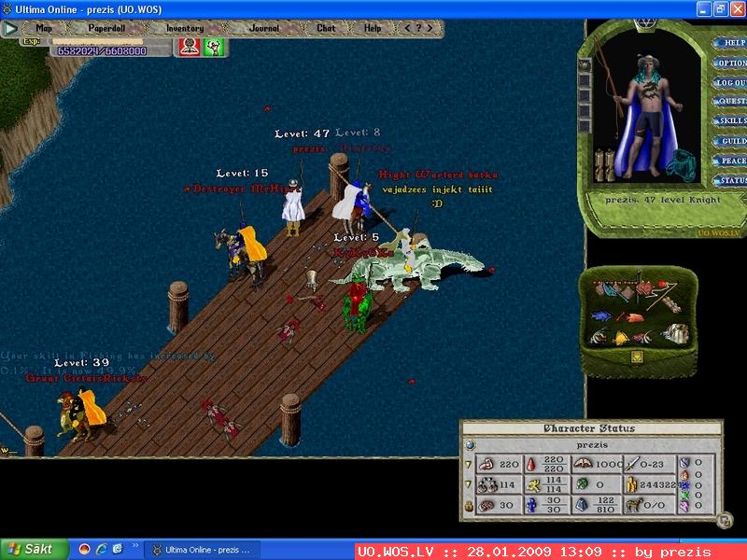
Task: Open the Journal menu item
Action: tap(264, 29)
